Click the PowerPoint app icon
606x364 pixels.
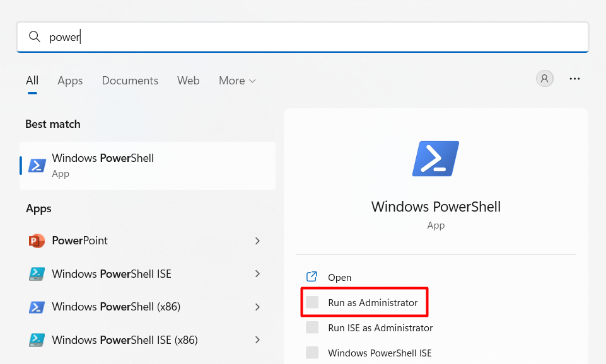point(37,241)
